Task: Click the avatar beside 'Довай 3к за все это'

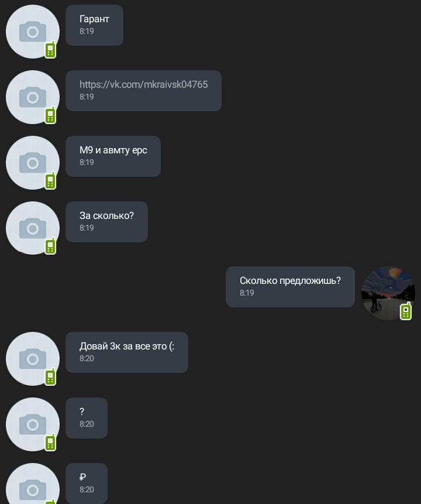Action: (33, 359)
